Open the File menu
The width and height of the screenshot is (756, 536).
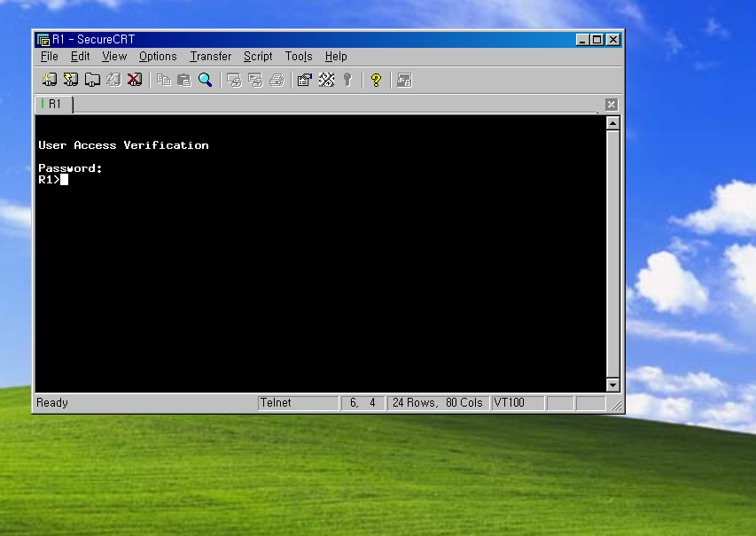49,57
